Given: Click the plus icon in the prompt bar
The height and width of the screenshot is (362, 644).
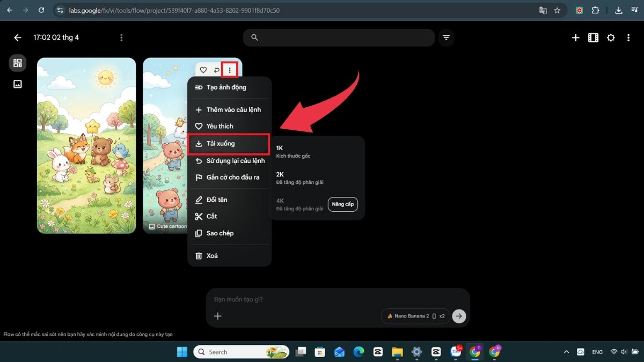Looking at the screenshot, I should pos(218,316).
